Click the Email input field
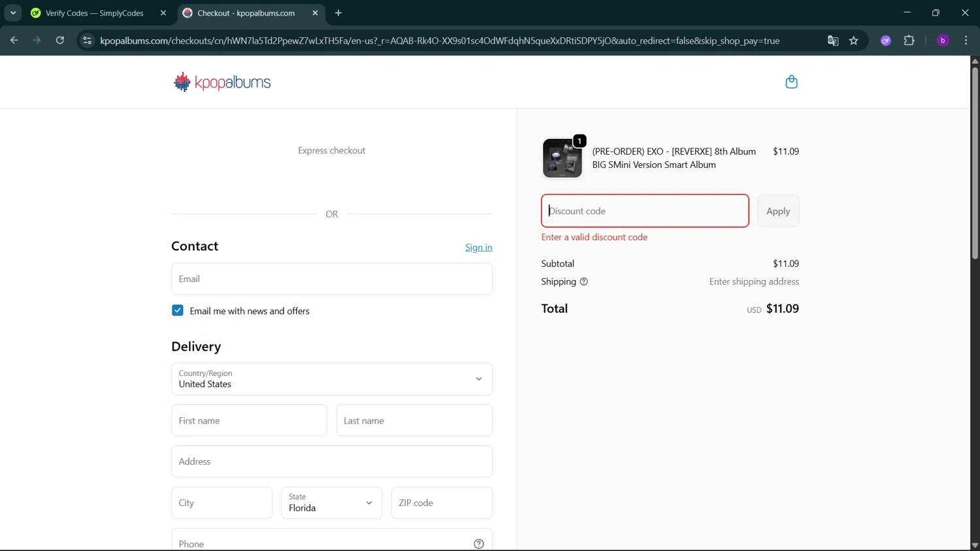The height and width of the screenshot is (551, 980). (332, 279)
